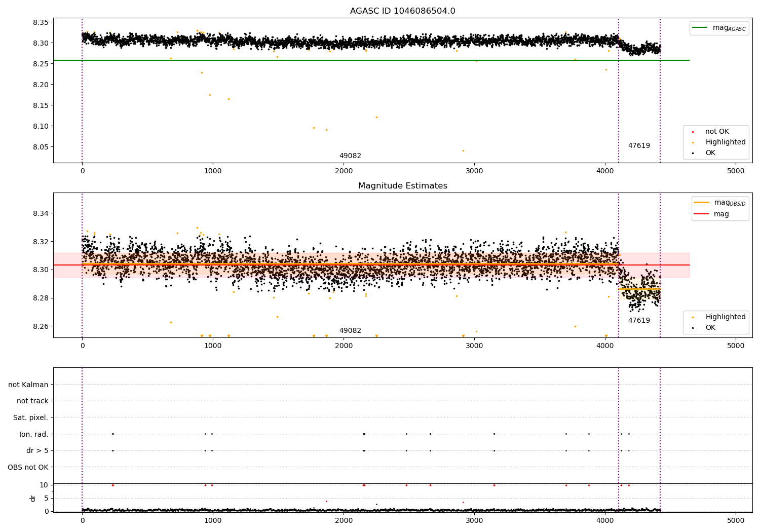
Task: Click the 8.10 y-axis tick label
Action: click(41, 127)
